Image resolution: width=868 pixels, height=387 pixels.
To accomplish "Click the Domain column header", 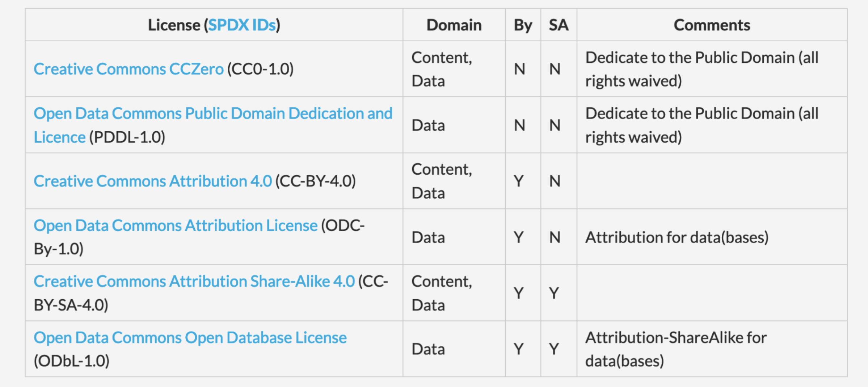I will pyautogui.click(x=454, y=25).
